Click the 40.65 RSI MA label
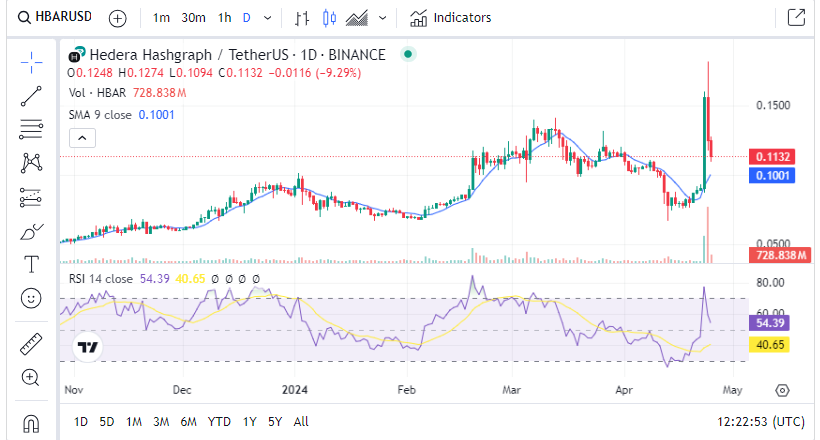Viewport: 820px width, 440px height. click(x=769, y=345)
